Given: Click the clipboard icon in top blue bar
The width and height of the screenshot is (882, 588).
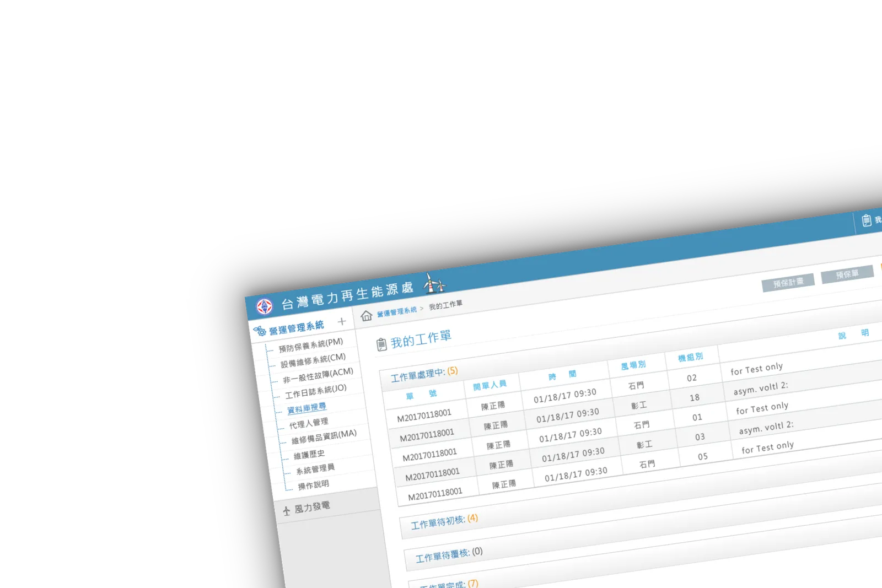Looking at the screenshot, I should 867,220.
